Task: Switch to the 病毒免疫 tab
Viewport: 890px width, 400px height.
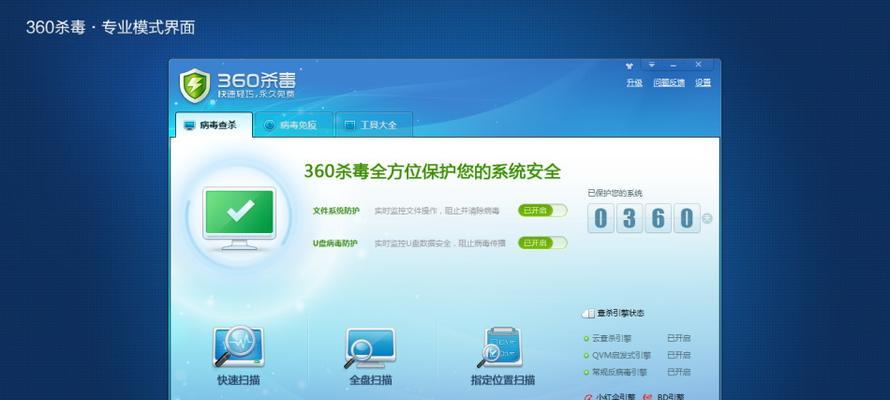Action: coord(293,125)
